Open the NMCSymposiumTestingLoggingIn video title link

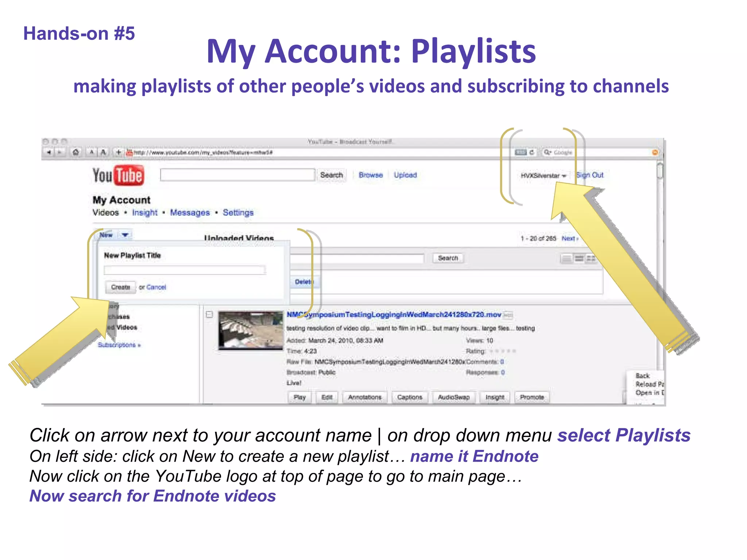click(x=394, y=315)
